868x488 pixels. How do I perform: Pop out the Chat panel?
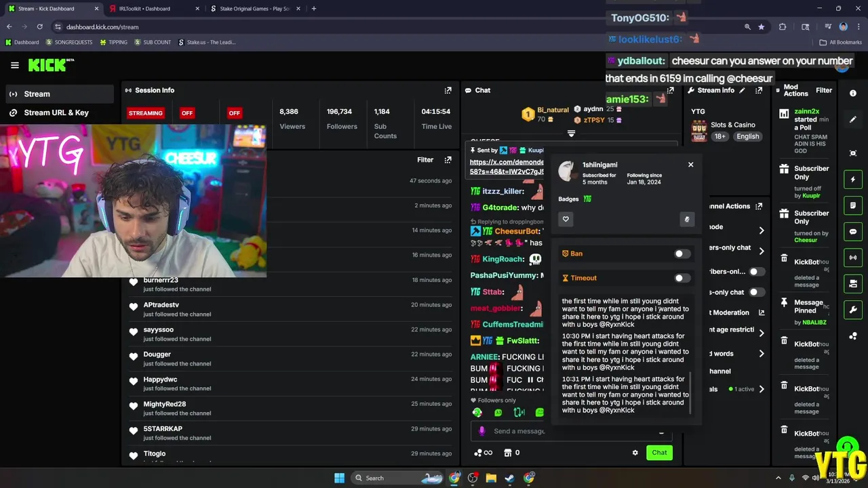point(671,90)
